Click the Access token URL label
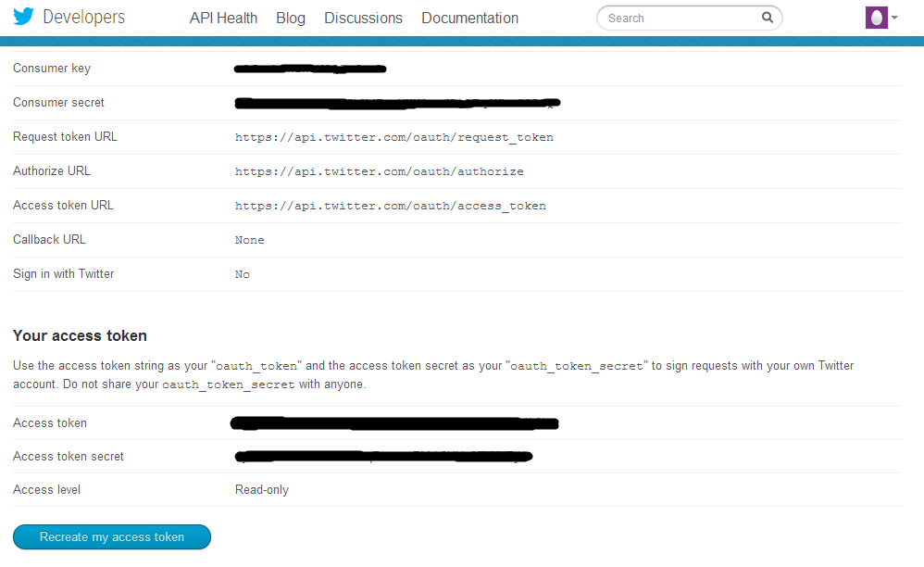Image resolution: width=924 pixels, height=567 pixels. point(63,205)
